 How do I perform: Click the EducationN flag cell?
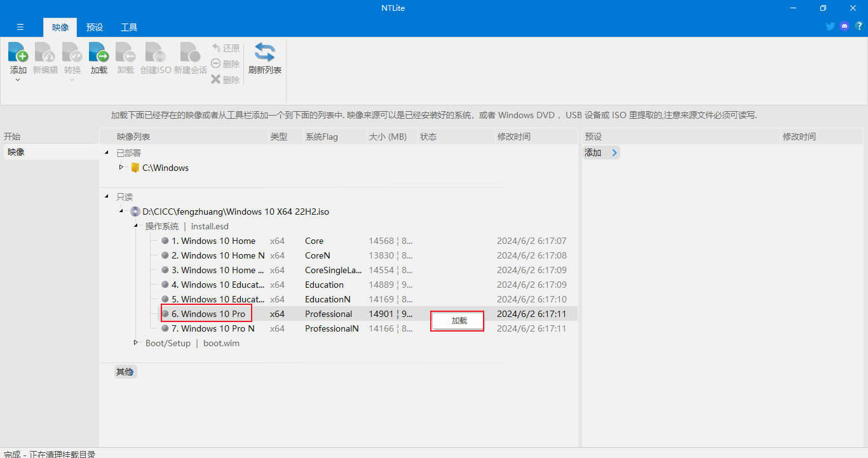click(x=328, y=299)
